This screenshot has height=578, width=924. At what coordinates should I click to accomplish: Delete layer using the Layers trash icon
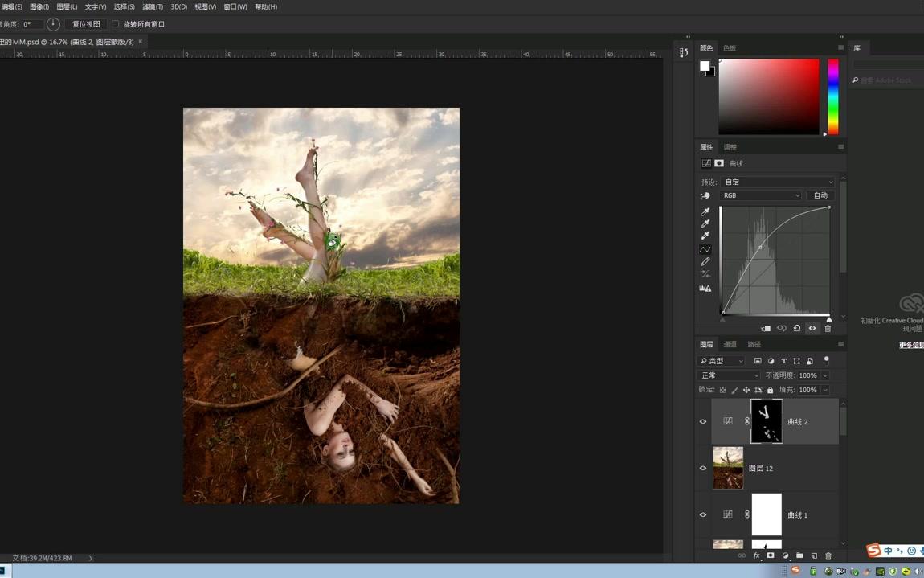coord(828,555)
